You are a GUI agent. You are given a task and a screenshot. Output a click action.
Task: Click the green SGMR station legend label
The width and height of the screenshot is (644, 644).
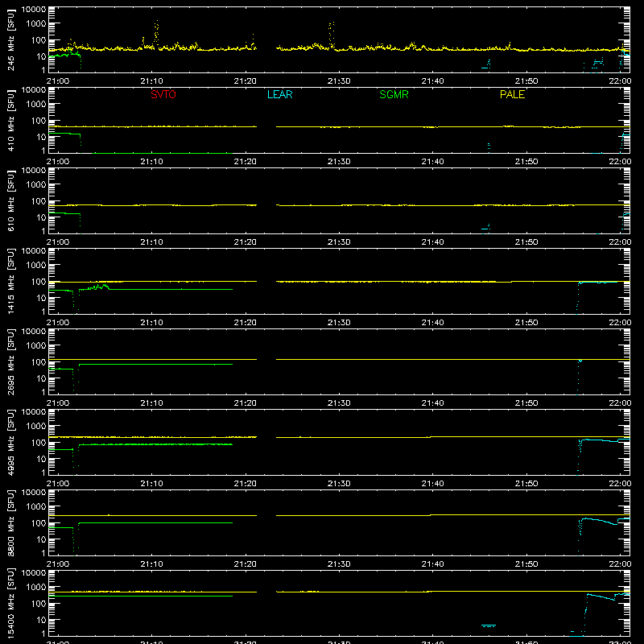tap(394, 94)
